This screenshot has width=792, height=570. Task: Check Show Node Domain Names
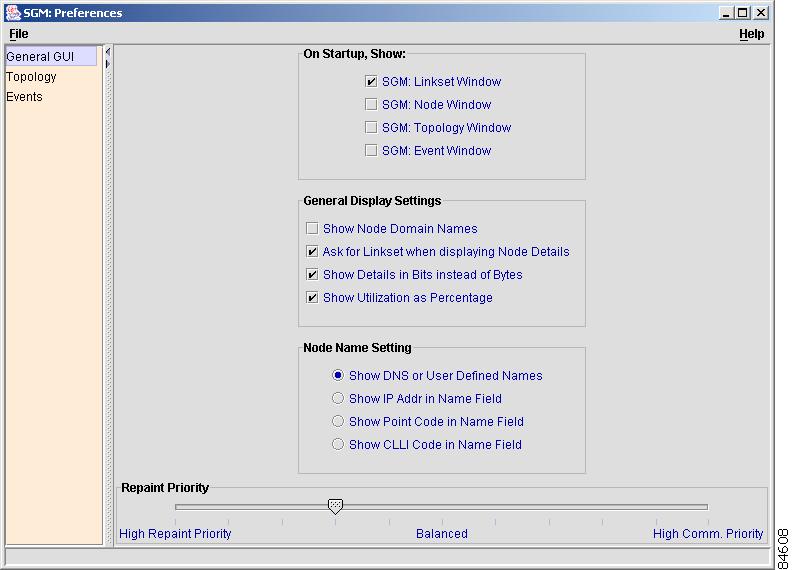[312, 228]
